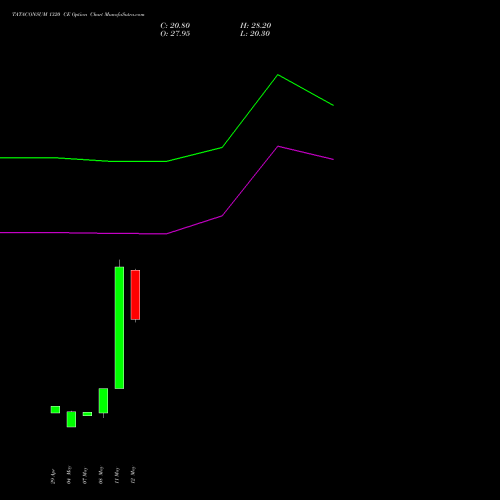Click the peak of the purple indicator line

point(278,146)
